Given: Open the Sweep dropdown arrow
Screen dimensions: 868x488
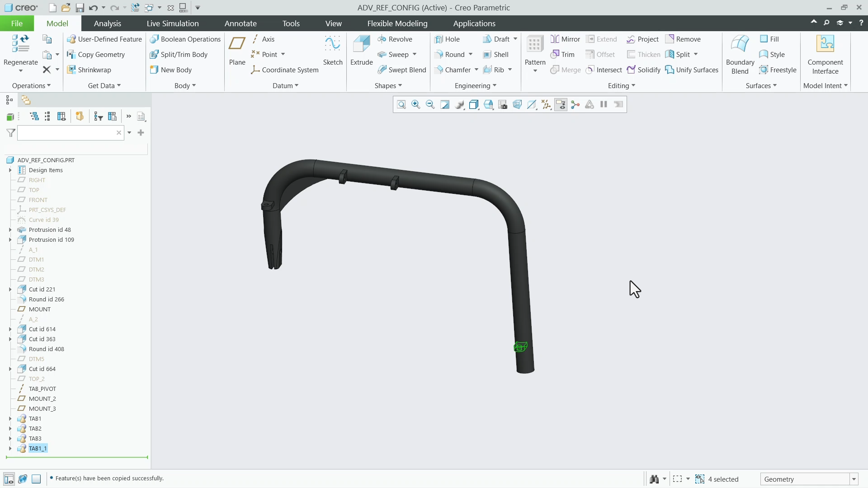Looking at the screenshot, I should [x=415, y=55].
